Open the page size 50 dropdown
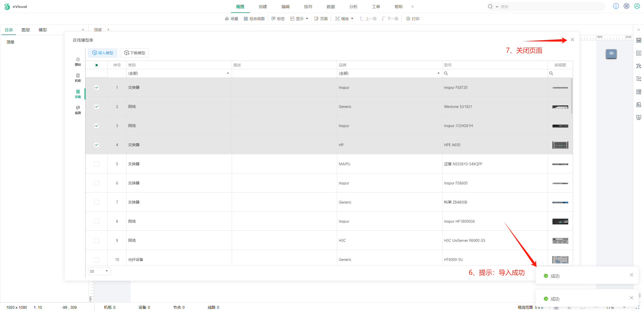 tap(99, 271)
